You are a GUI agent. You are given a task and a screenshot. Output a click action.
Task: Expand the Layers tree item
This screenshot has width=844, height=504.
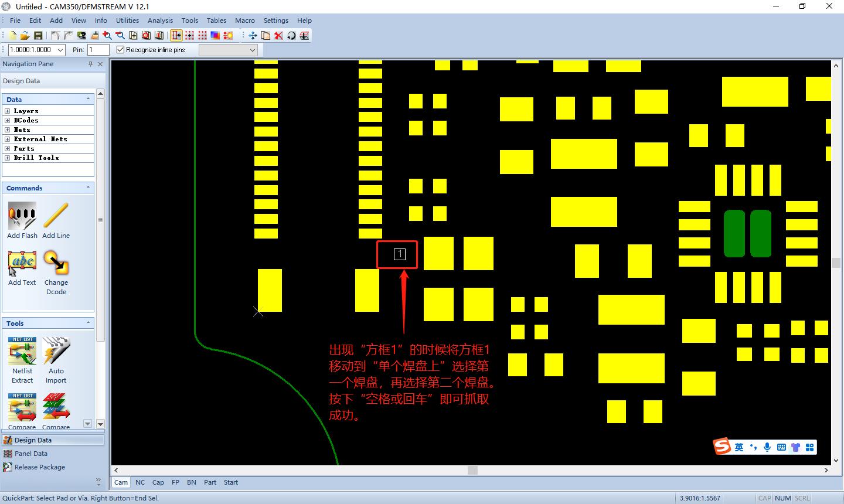[x=7, y=111]
